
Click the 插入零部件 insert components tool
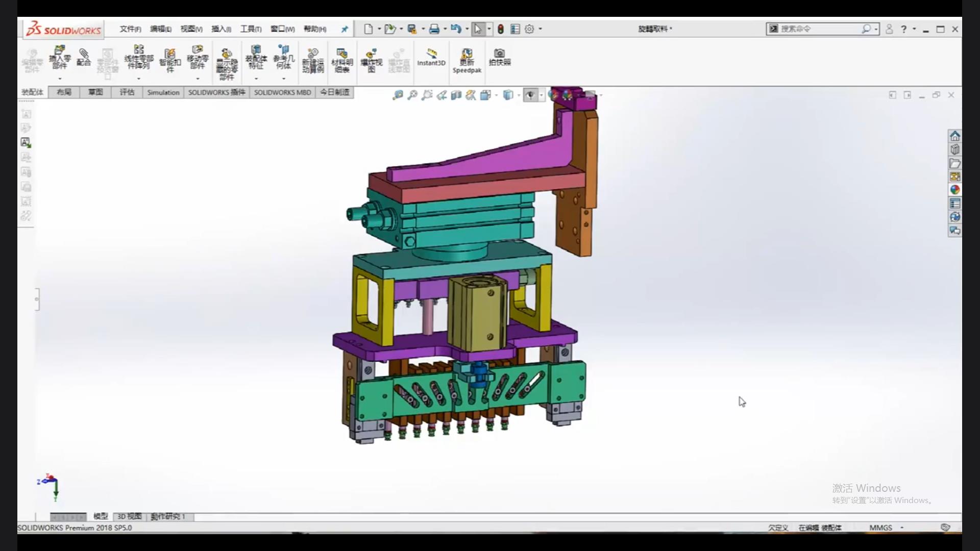60,57
